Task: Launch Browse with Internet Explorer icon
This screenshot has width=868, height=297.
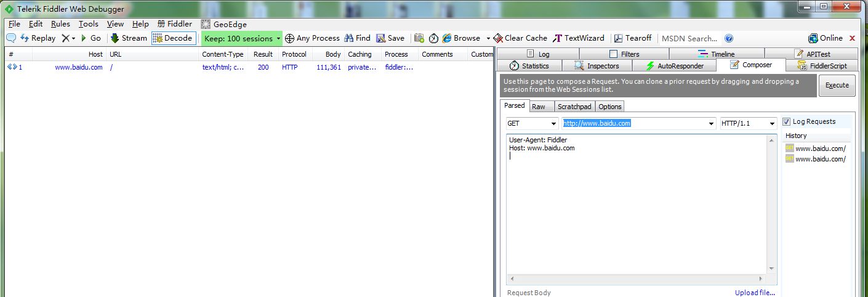Action: click(x=461, y=38)
